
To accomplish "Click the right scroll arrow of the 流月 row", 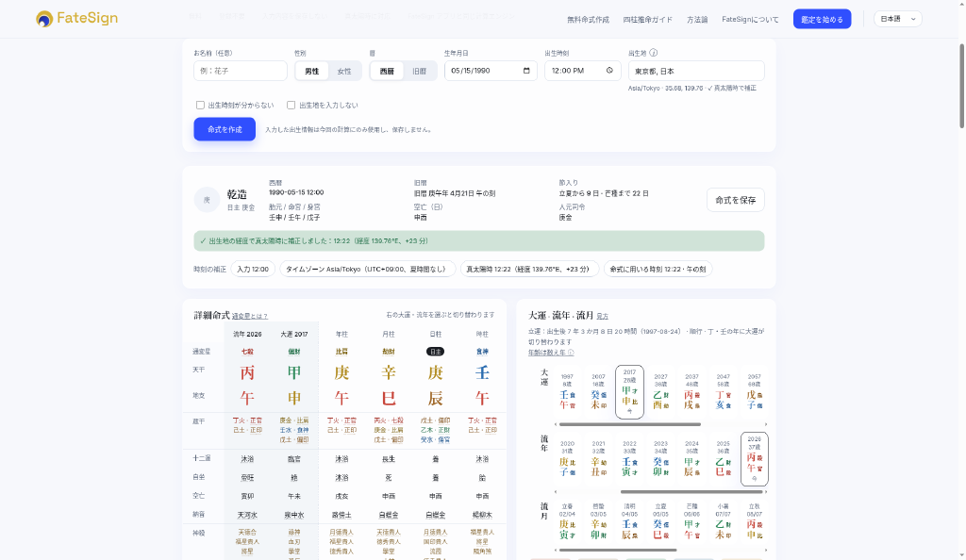I will pyautogui.click(x=766, y=551).
